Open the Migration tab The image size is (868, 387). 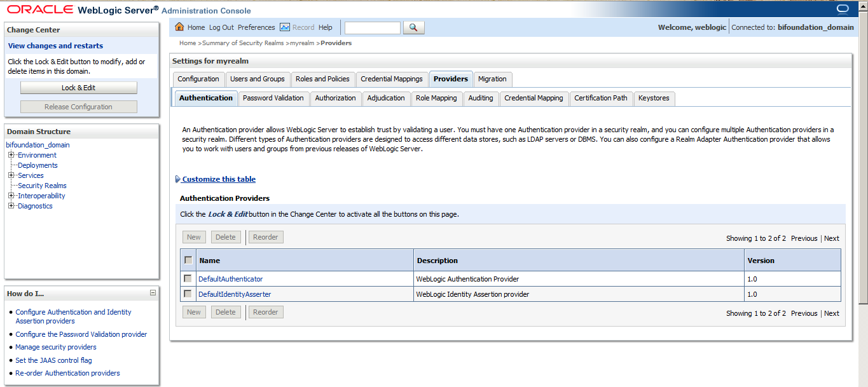492,79
